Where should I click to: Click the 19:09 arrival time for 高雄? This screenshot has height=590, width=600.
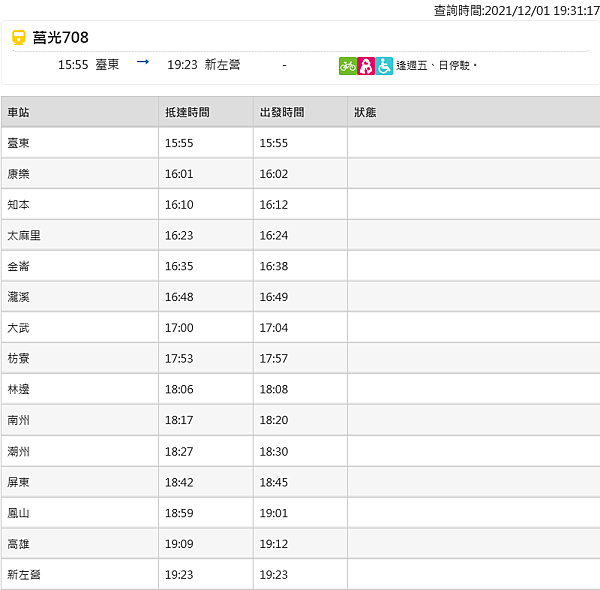coord(179,544)
